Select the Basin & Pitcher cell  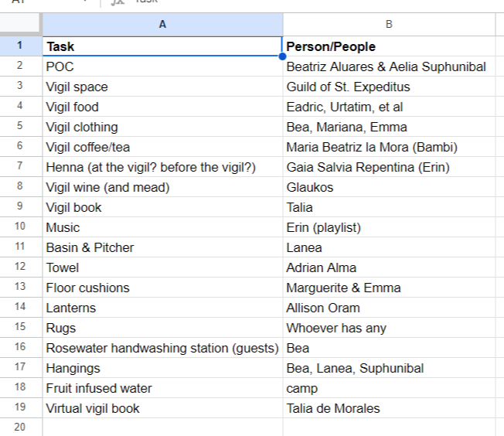tap(162, 247)
